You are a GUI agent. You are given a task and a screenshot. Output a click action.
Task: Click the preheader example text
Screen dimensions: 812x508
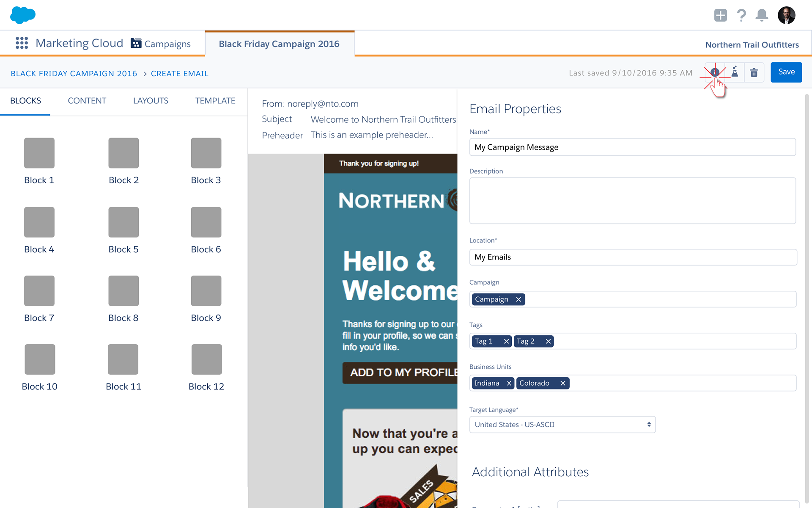click(372, 135)
